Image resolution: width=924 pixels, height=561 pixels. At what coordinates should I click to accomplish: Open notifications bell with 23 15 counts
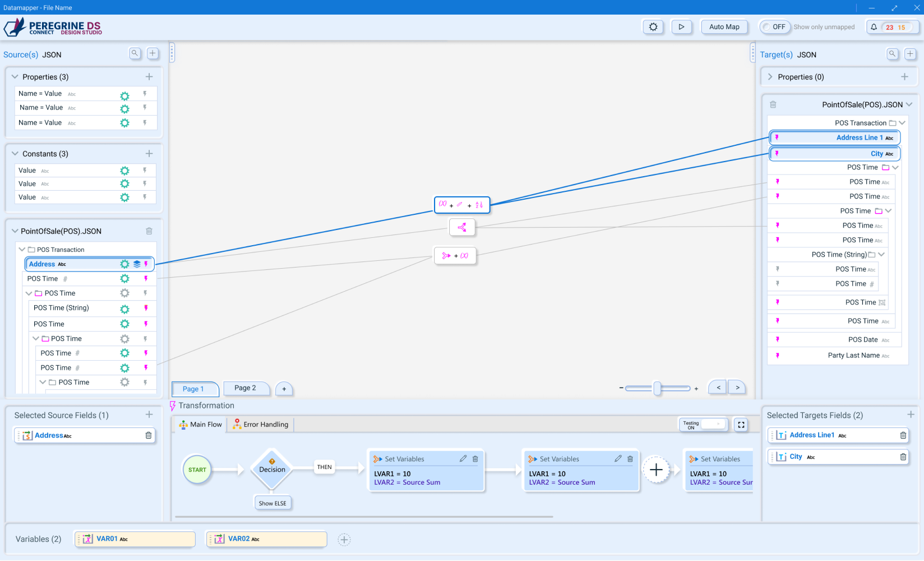click(x=893, y=27)
